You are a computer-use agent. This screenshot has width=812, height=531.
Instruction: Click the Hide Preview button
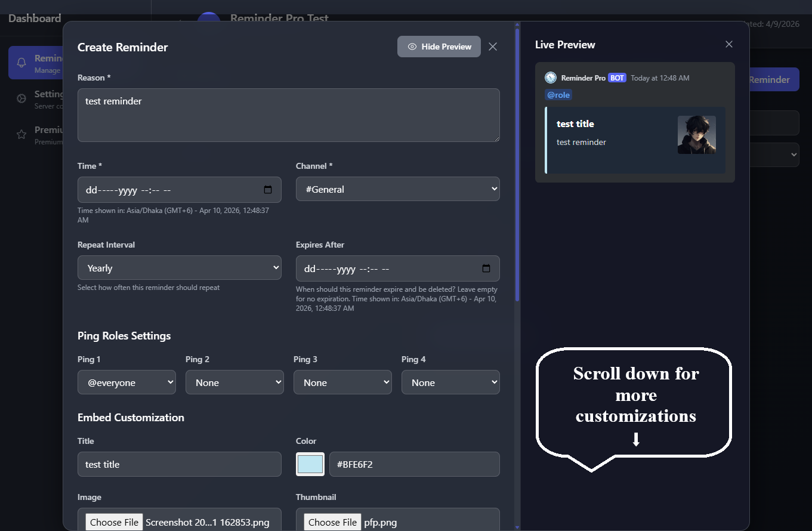click(x=439, y=47)
